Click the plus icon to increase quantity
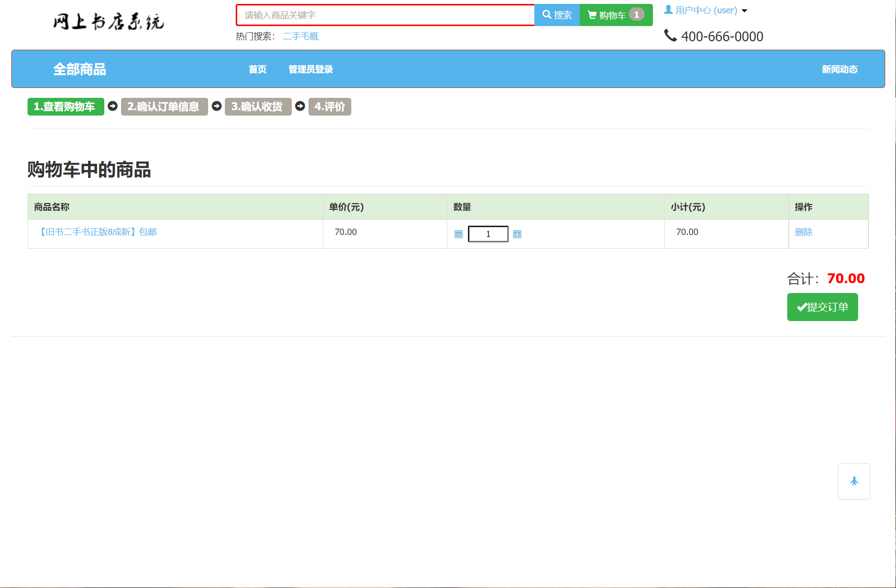This screenshot has height=588, width=896. click(517, 234)
